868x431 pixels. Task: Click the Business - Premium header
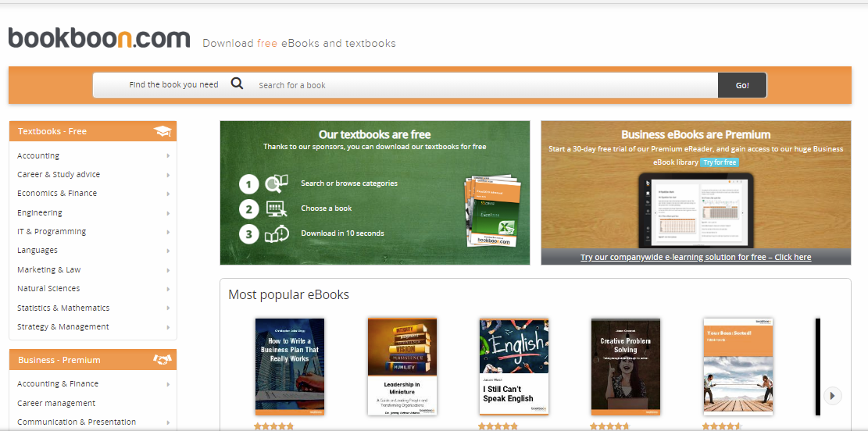pos(93,360)
